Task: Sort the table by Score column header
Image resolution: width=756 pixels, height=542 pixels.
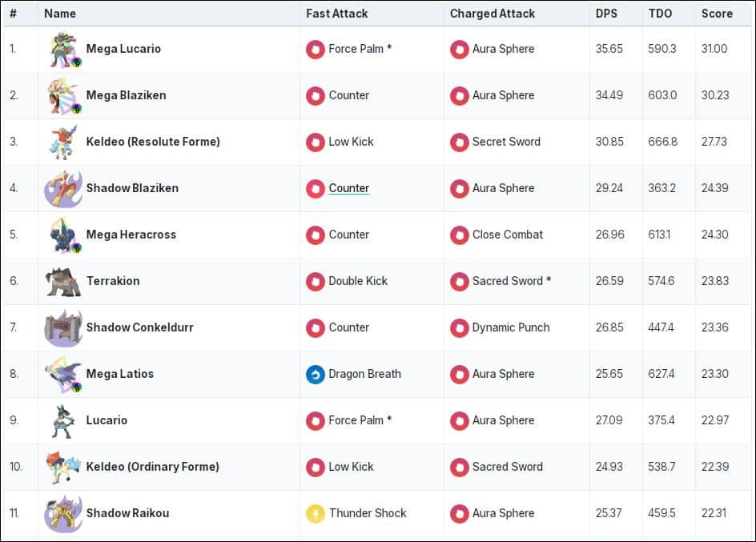Action: (x=717, y=14)
